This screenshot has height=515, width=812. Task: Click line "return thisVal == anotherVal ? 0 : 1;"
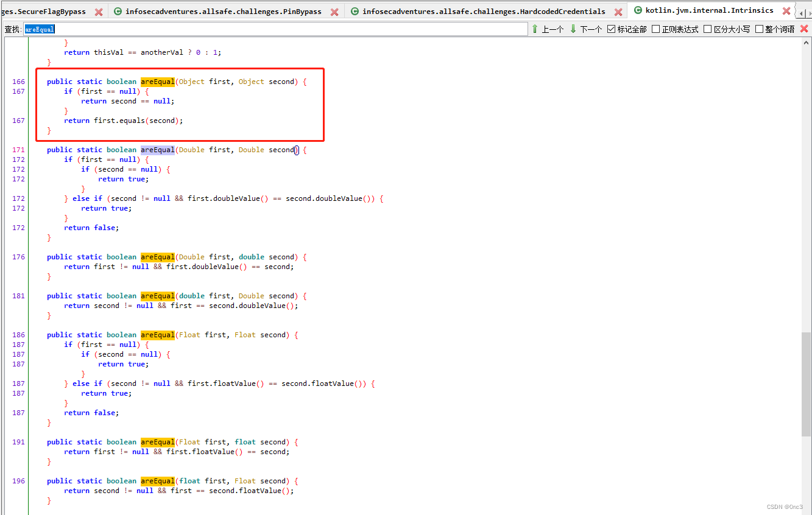143,52
